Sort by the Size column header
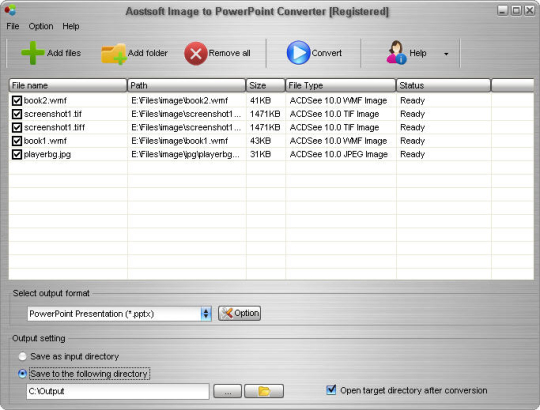The width and height of the screenshot is (540, 410). [266, 85]
